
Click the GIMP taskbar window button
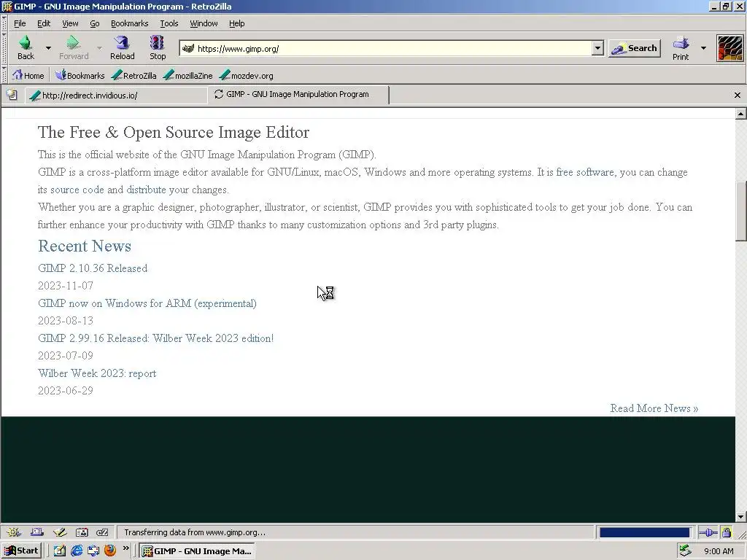coord(197,551)
